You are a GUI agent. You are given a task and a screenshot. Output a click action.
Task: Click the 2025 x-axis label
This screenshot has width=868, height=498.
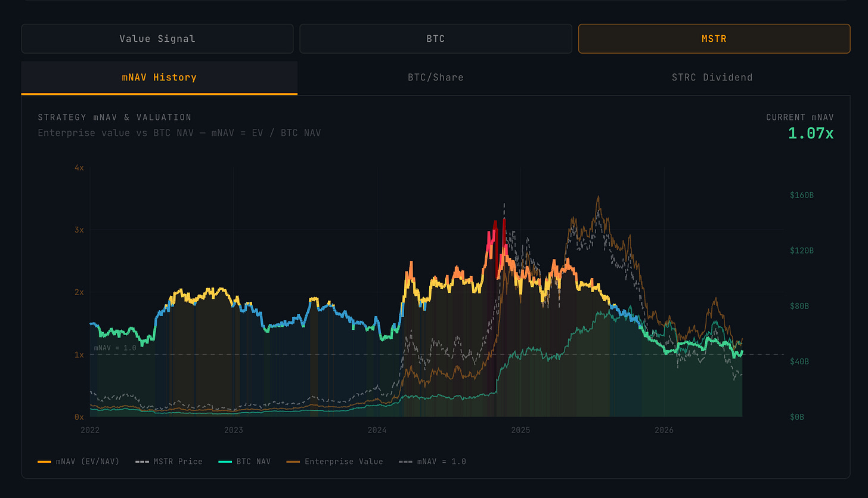(520, 429)
